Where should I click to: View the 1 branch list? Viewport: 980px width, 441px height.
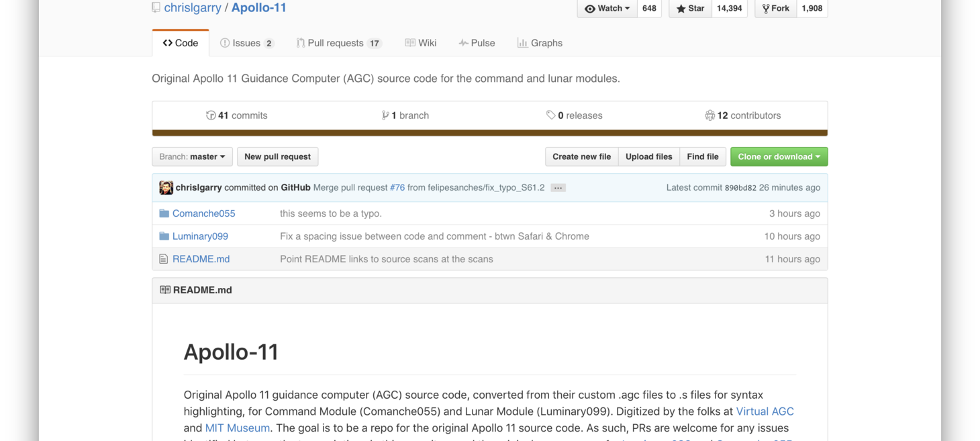[x=405, y=115]
